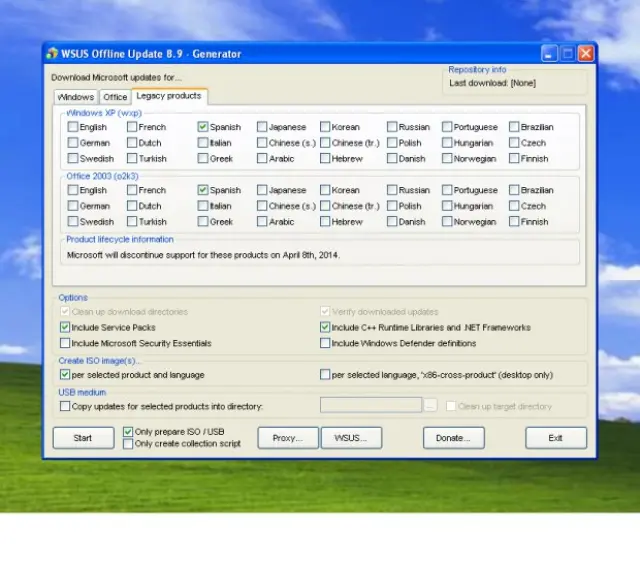
Task: Click the browse button next to directory field
Action: [431, 406]
